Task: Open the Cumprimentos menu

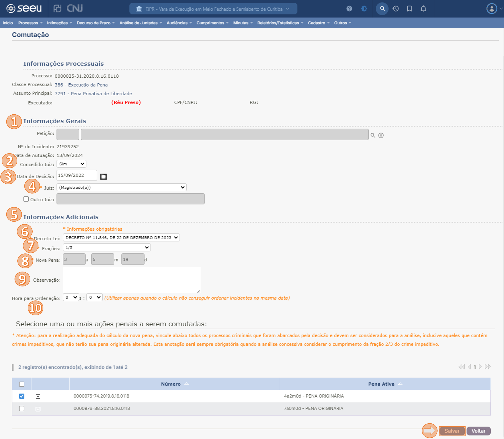Action: coord(212,23)
